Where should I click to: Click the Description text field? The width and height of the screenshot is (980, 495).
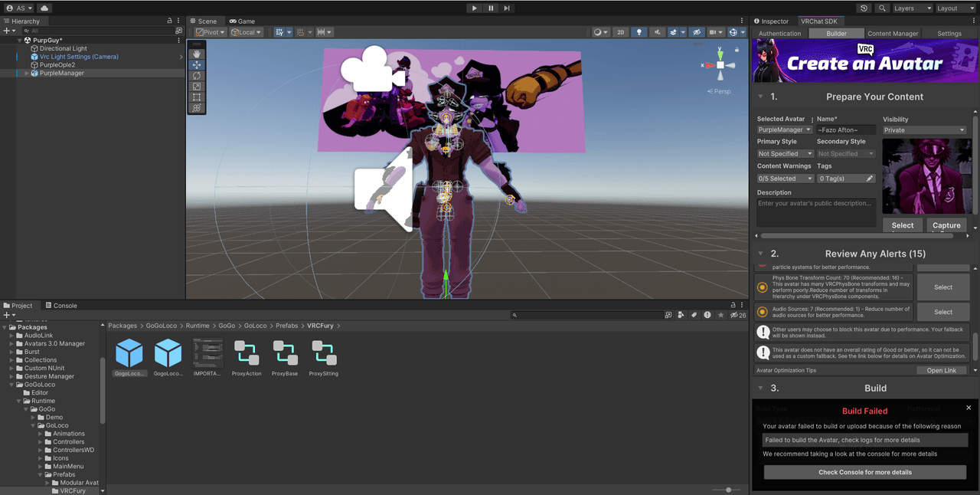pos(816,212)
